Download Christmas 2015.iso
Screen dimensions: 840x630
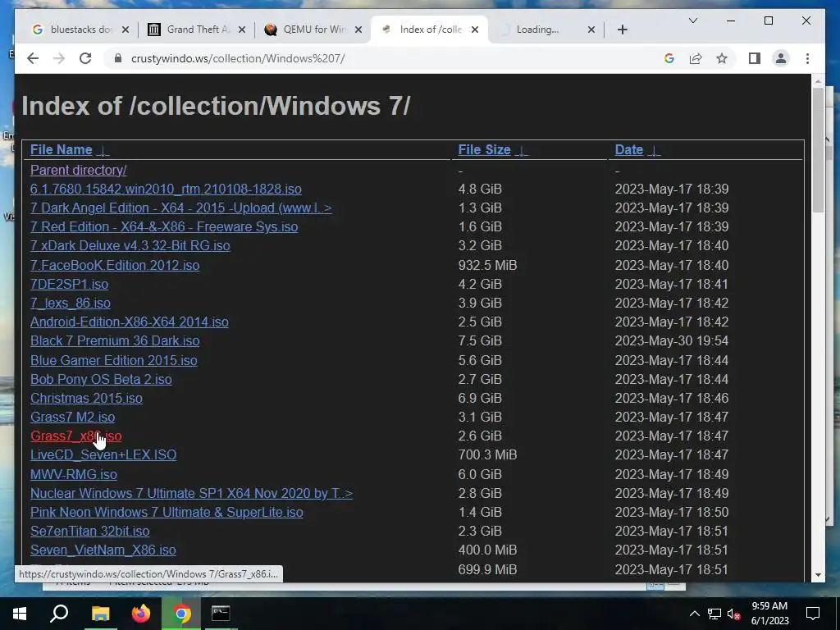[86, 398]
